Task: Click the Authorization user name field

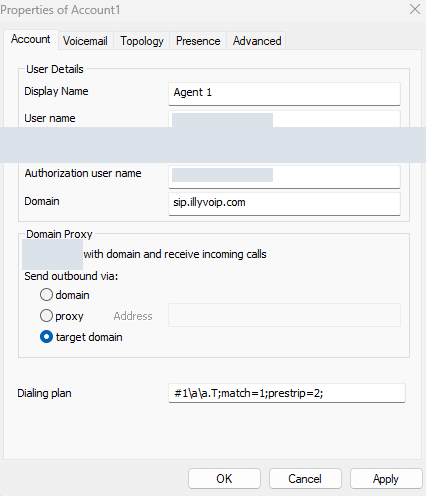Action: tap(284, 176)
